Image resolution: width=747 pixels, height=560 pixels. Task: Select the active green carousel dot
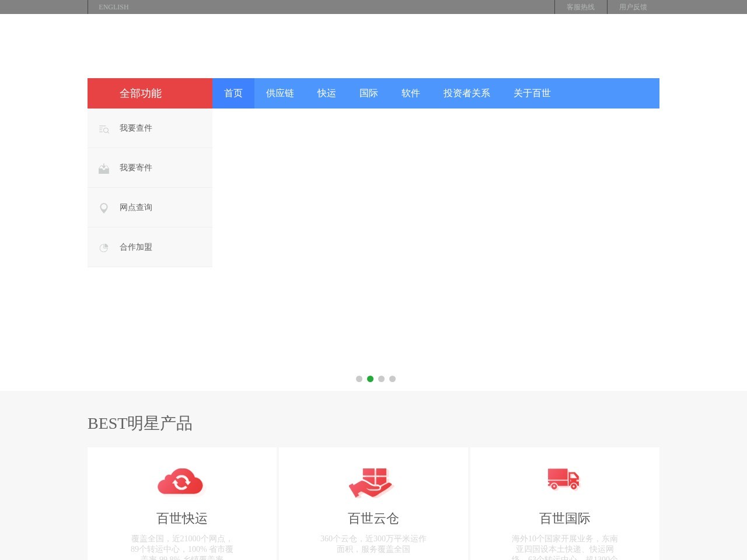(370, 379)
